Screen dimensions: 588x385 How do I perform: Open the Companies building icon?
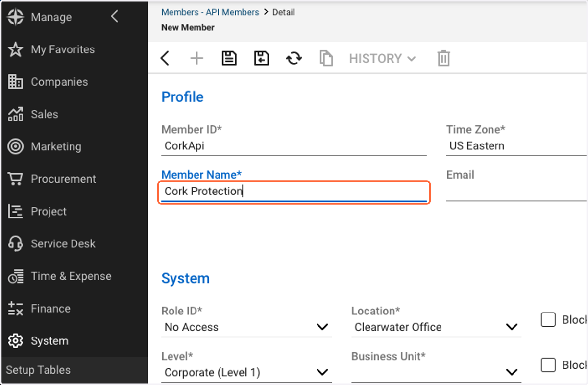coord(16,82)
